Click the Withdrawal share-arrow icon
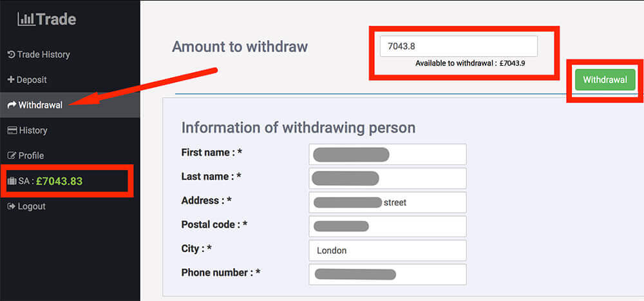Image resolution: width=644 pixels, height=301 pixels. 12,105
